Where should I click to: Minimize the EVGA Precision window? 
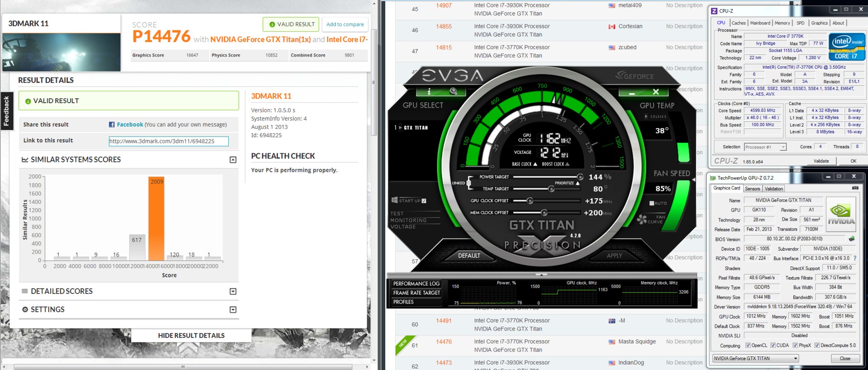tap(632, 92)
